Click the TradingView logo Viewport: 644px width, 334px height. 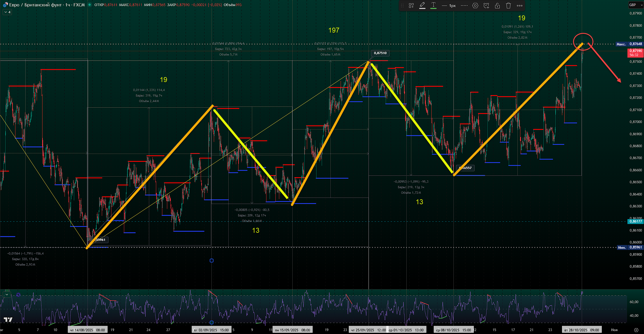[x=8, y=319]
